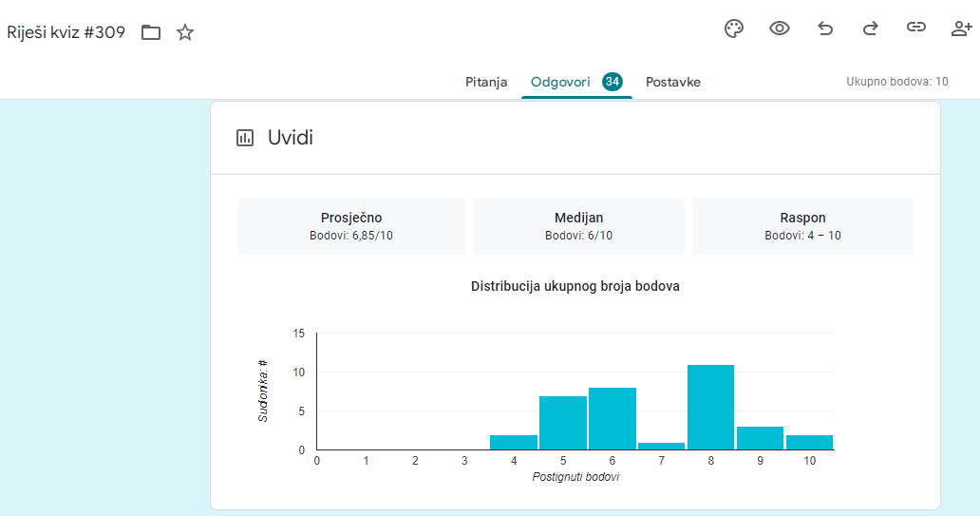Copy the form link with the link icon
This screenshot has height=516, width=980.
pos(916,27)
